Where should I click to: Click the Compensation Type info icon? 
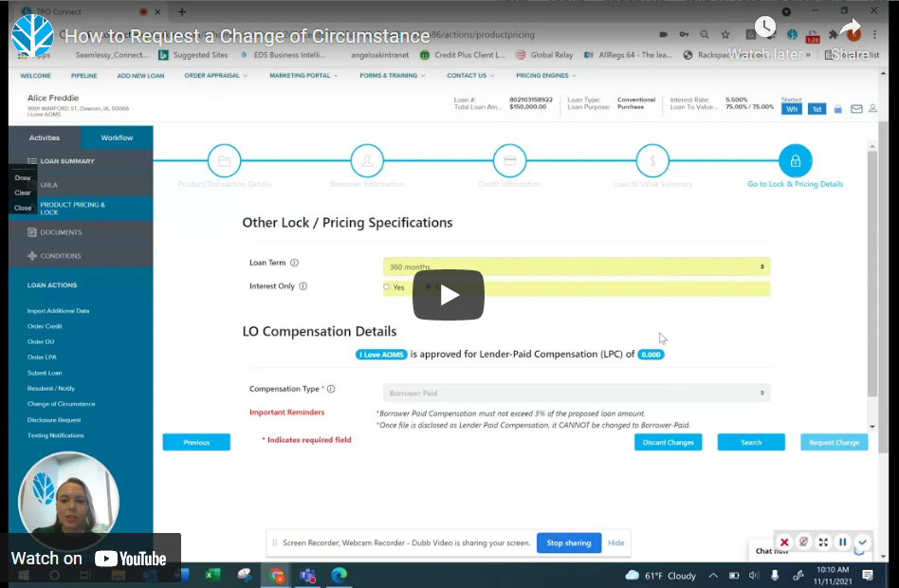coord(331,389)
